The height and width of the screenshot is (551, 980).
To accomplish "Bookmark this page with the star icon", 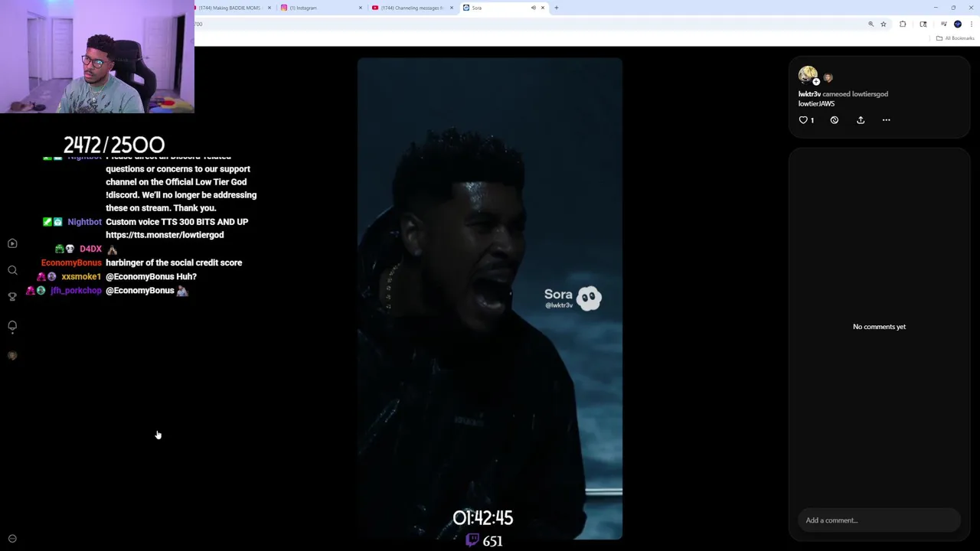I will 884,24.
